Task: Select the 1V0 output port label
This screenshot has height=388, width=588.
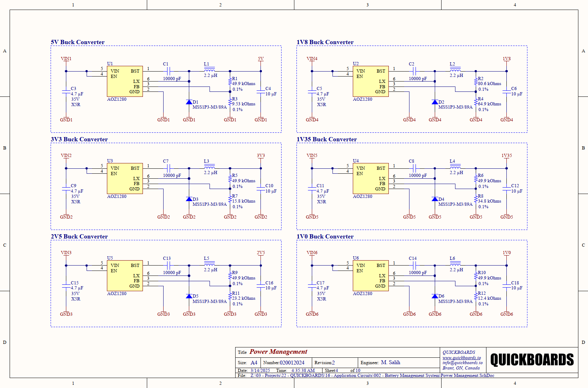Action: coord(506,253)
